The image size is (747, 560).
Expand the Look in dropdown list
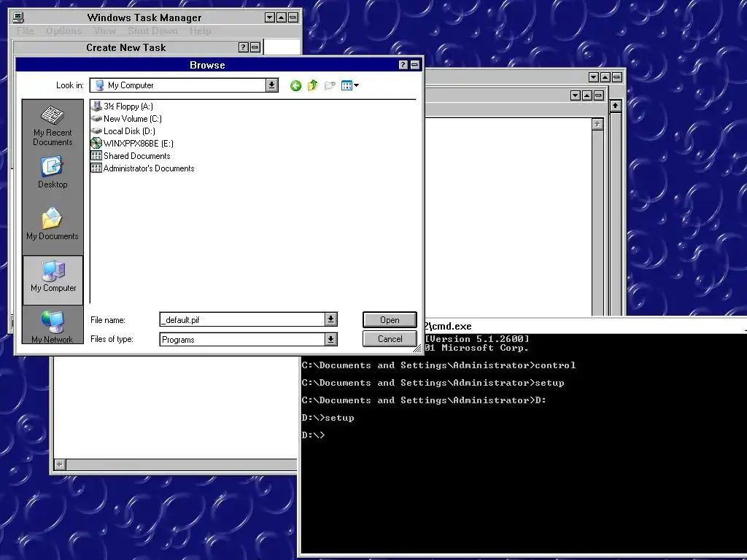271,85
